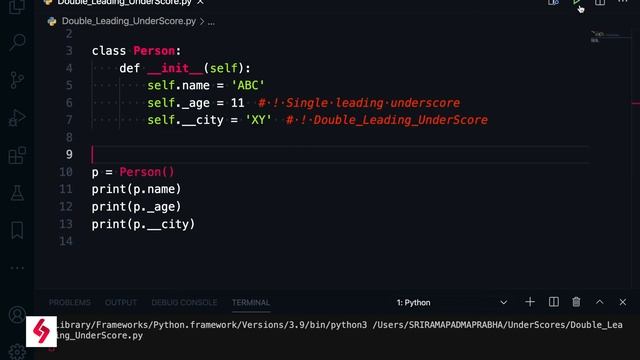Click line number 9 in the gutter
640x360 pixels.
point(69,154)
